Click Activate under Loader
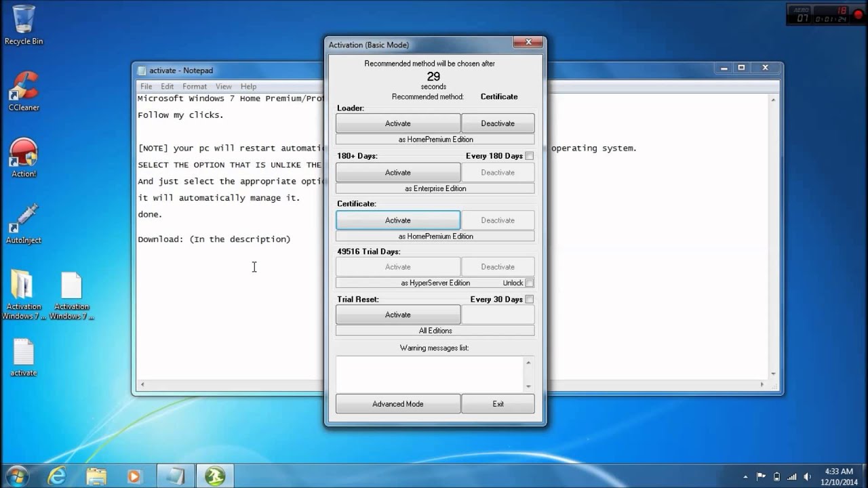The width and height of the screenshot is (868, 488). pos(398,123)
